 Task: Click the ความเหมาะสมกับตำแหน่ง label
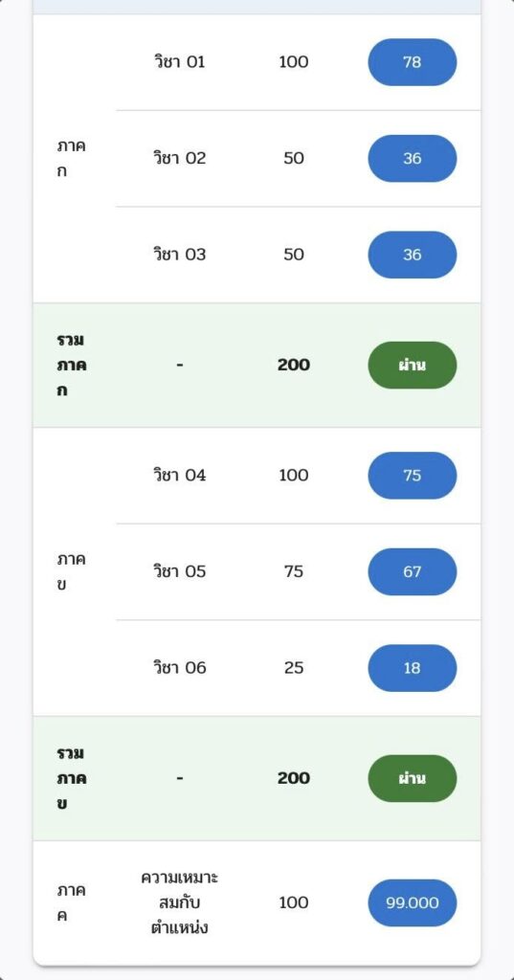click(179, 903)
